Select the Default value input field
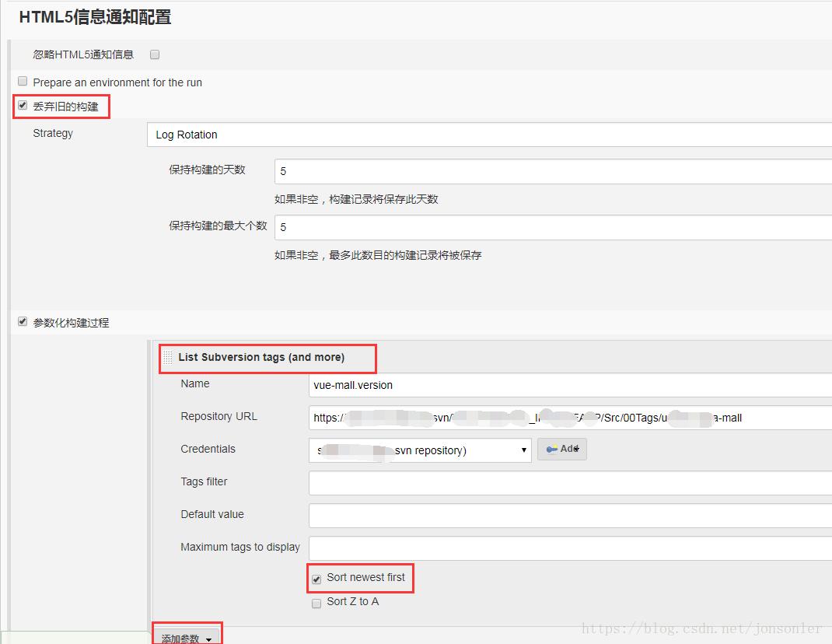The width and height of the screenshot is (832, 644). 569,515
